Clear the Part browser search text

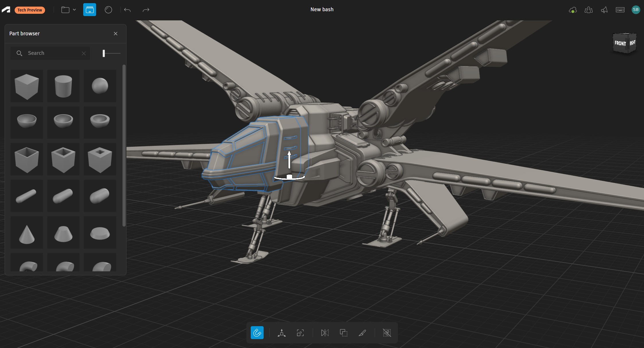click(84, 53)
